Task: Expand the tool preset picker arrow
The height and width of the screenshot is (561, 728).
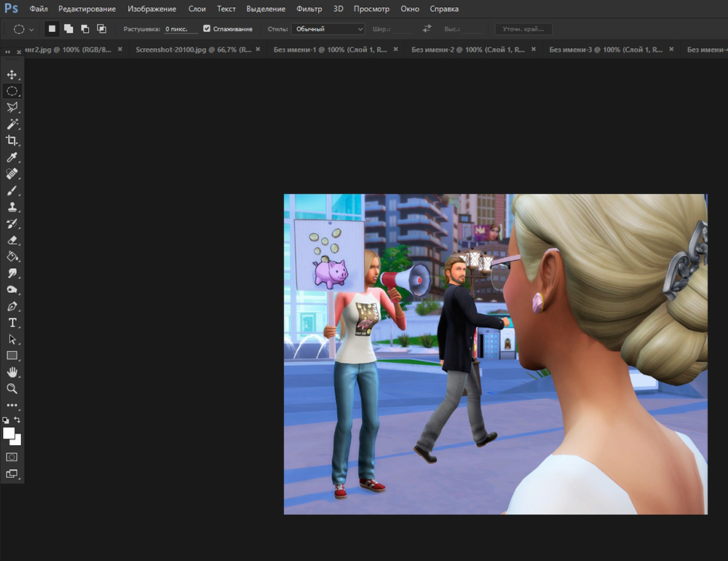Action: coord(31,29)
